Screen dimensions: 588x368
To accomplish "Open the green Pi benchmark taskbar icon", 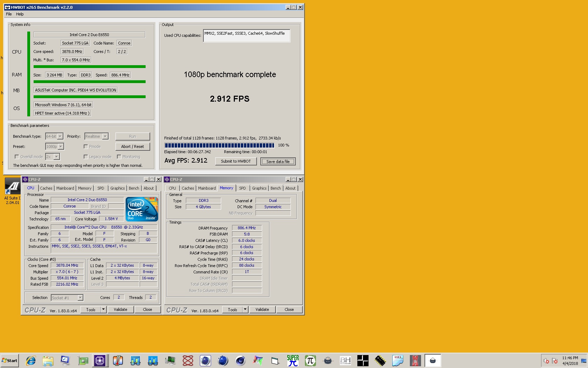I will (x=310, y=360).
